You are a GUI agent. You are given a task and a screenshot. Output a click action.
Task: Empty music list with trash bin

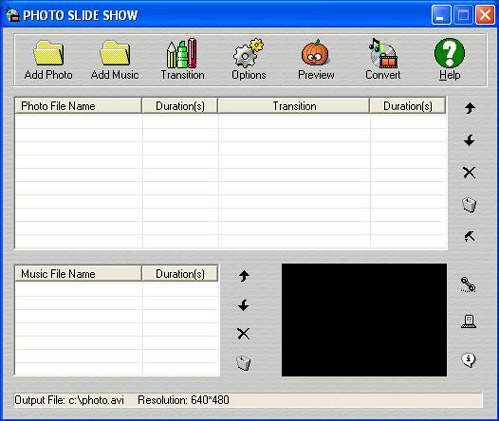point(244,363)
